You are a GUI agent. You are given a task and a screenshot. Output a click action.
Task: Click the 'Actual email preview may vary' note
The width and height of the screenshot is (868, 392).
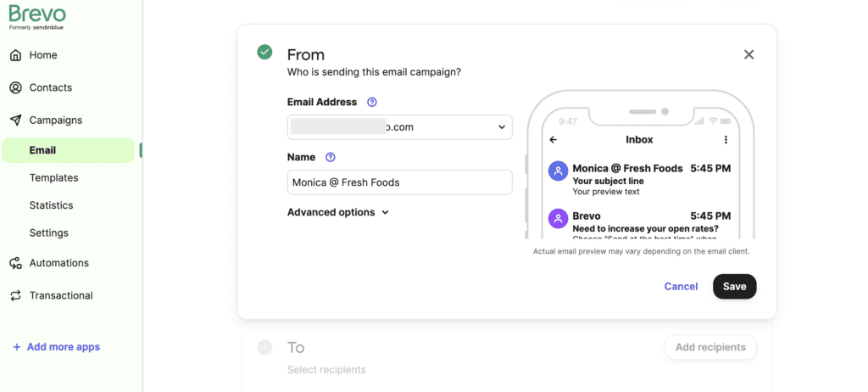pos(641,251)
